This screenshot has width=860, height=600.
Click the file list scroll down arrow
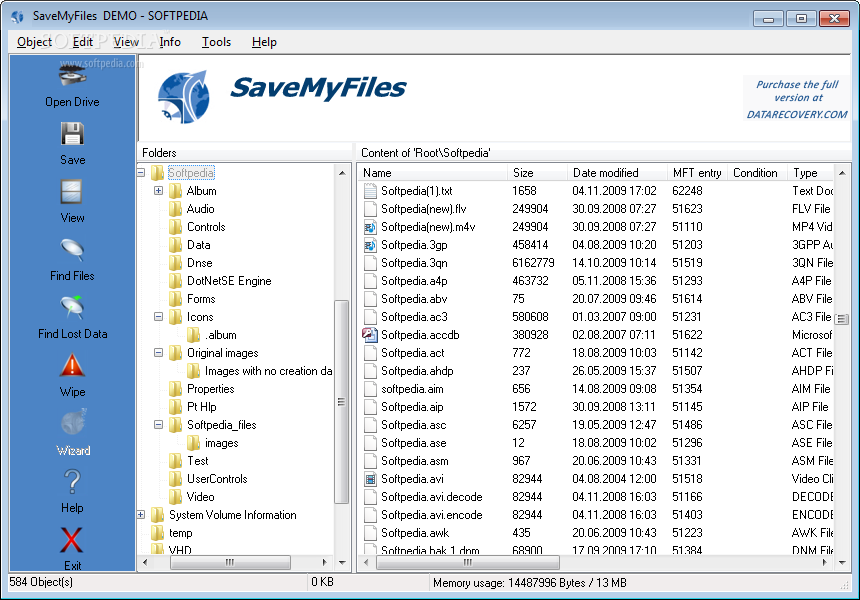(x=842, y=562)
